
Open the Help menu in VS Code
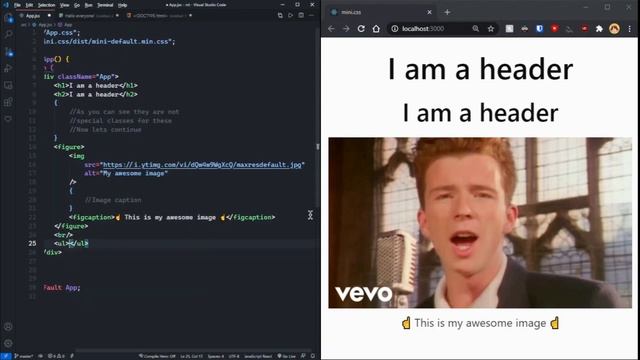(122, 5)
